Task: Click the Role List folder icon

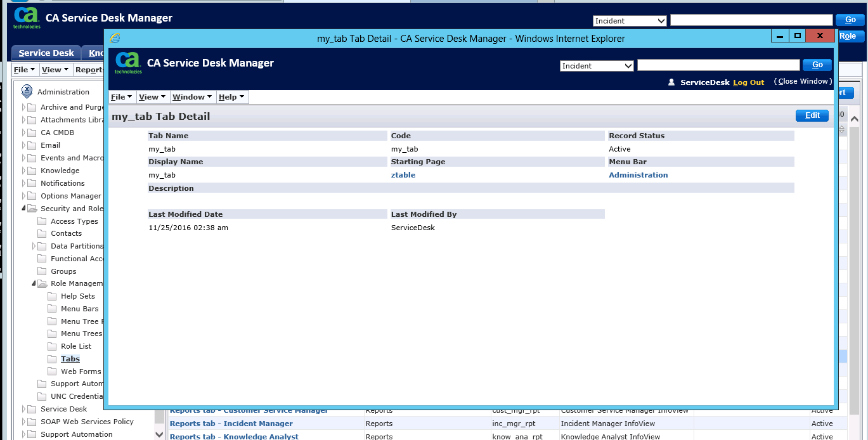Action: pyautogui.click(x=52, y=346)
